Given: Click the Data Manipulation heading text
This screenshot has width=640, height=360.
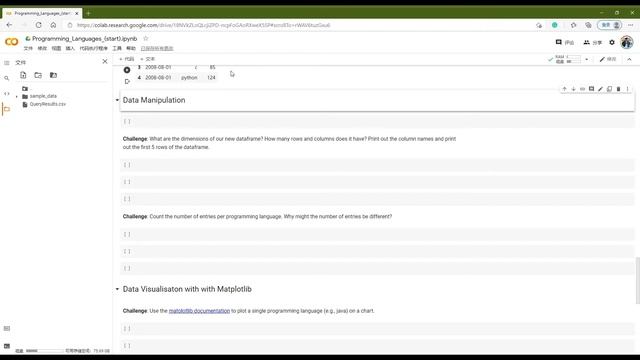Looking at the screenshot, I should tap(154, 100).
